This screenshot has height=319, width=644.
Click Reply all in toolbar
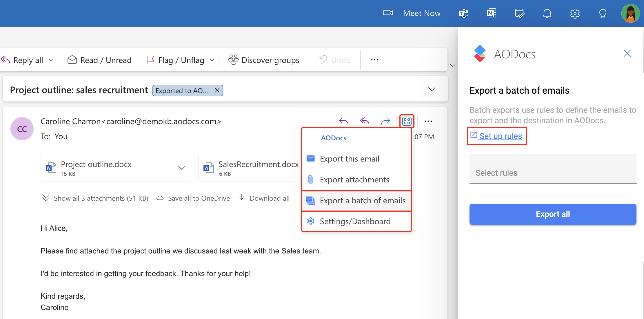coord(22,60)
